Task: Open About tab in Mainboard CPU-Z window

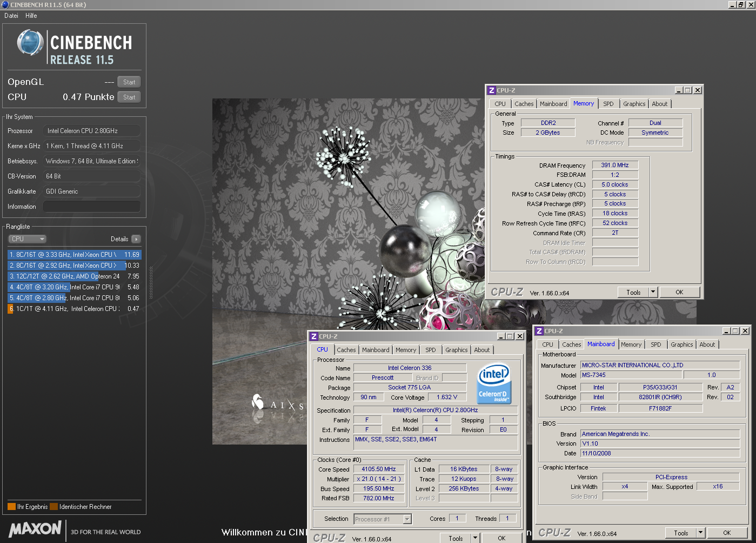Action: pyautogui.click(x=707, y=345)
